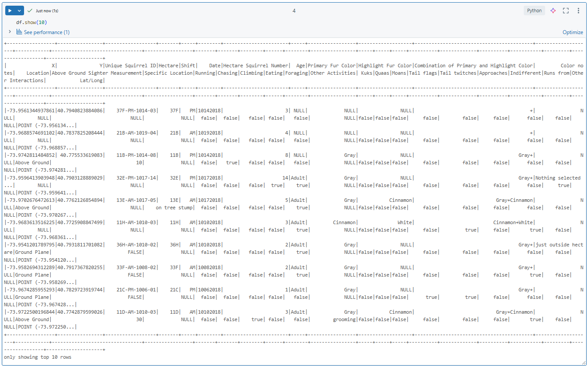The width and height of the screenshot is (588, 367).
Task: Run the cell with the blue play icon
Action: pyautogui.click(x=10, y=10)
